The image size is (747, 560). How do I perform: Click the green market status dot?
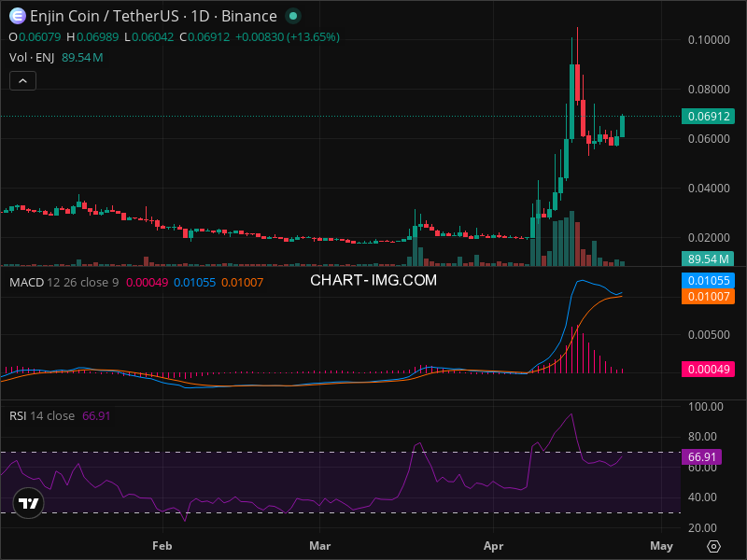pos(293,16)
